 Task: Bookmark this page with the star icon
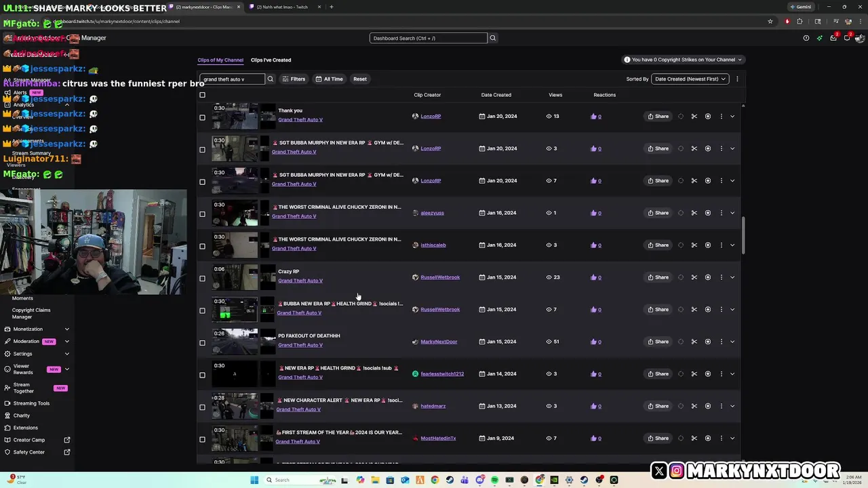[770, 21]
